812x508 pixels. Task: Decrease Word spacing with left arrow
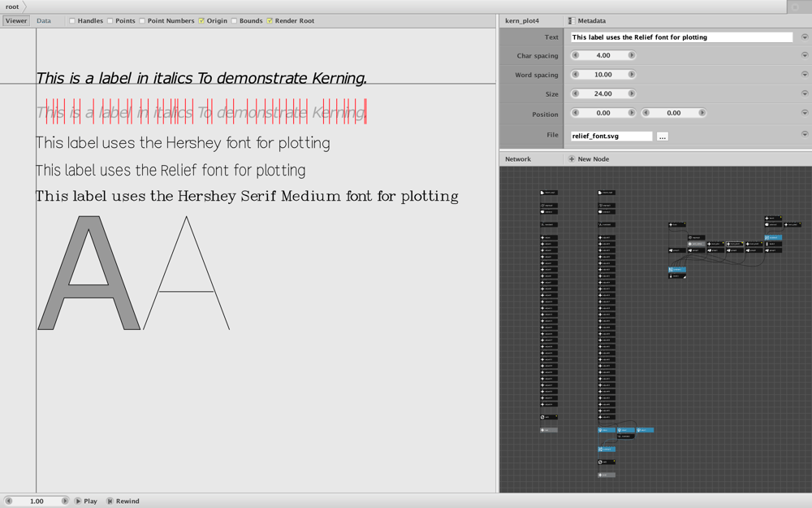tap(576, 74)
